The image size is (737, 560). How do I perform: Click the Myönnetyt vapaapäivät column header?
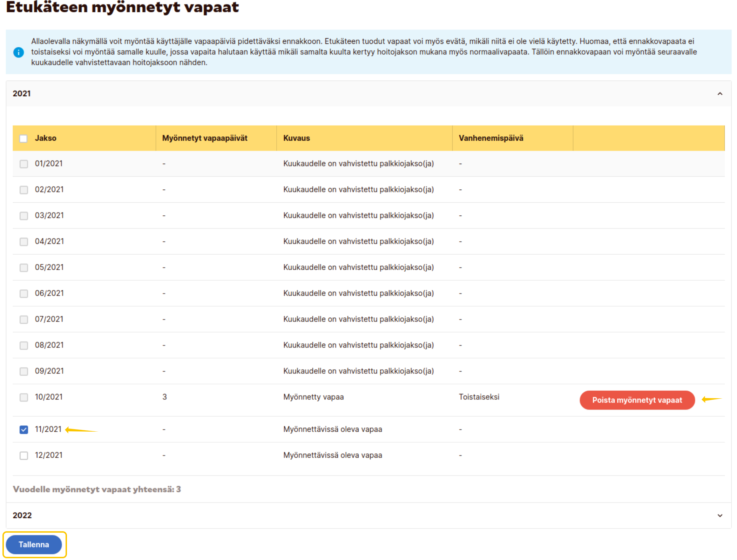tap(205, 138)
